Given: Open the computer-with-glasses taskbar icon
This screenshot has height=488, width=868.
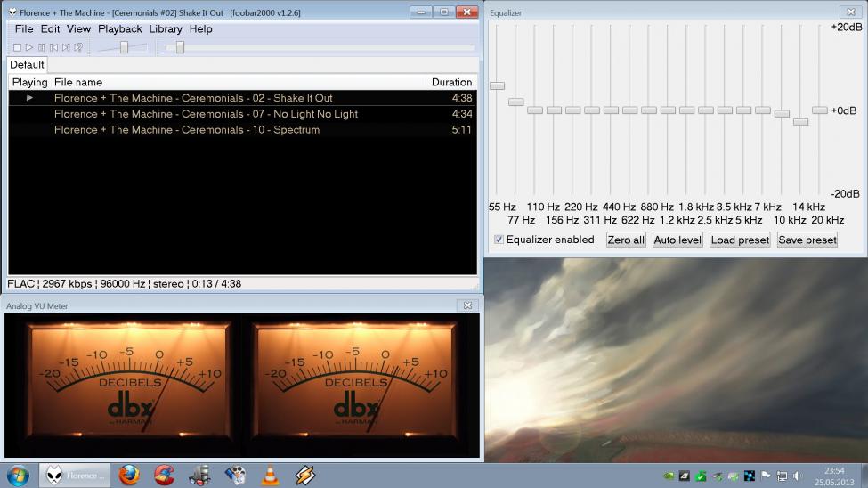Looking at the screenshot, I should tap(199, 476).
